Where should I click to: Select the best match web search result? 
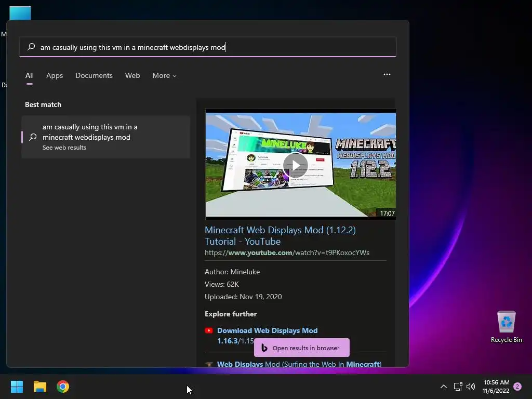tap(106, 137)
